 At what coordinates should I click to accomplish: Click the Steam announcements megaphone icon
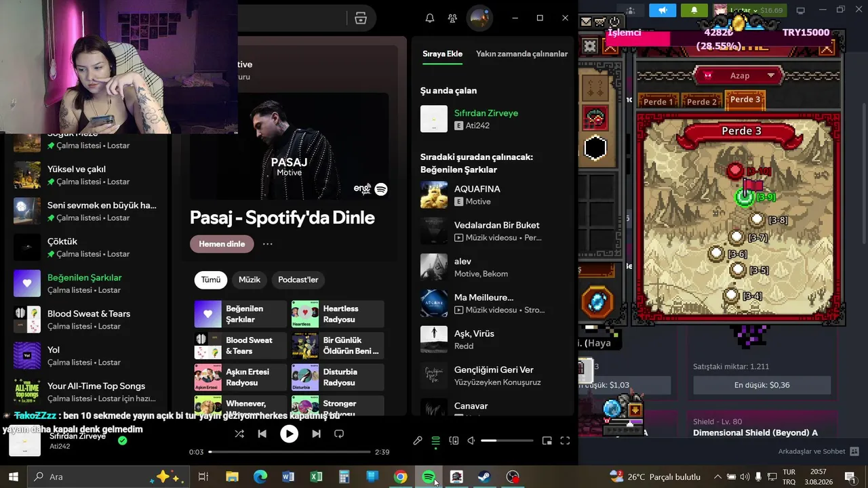click(663, 10)
